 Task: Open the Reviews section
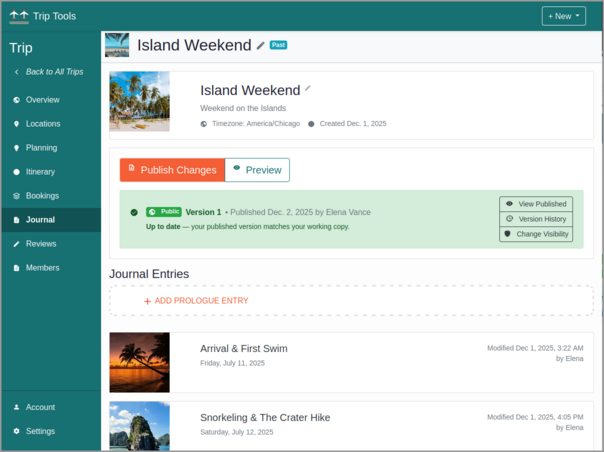coord(41,244)
